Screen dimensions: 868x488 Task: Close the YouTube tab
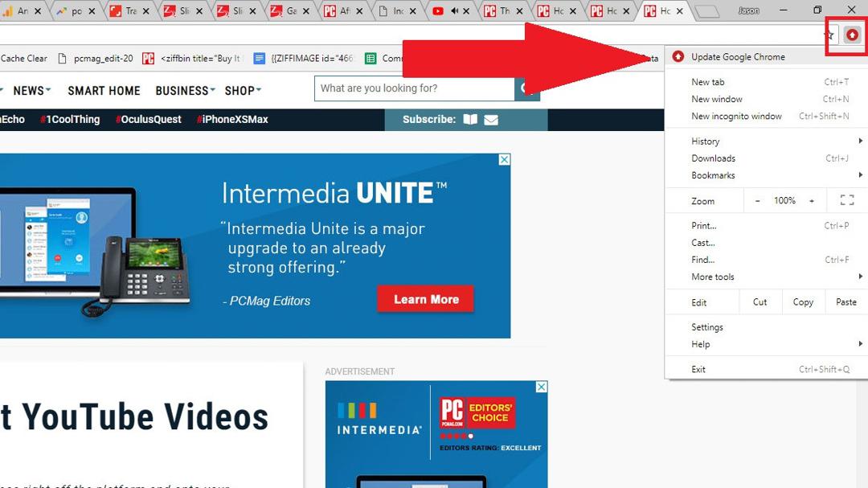[x=466, y=11]
